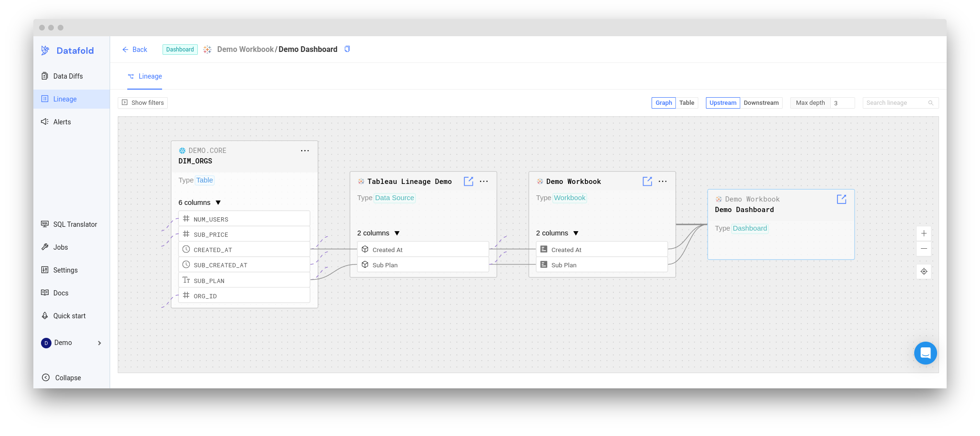Select the NUM_USERS column
Viewport: 980px width, 436px height.
pyautogui.click(x=244, y=219)
